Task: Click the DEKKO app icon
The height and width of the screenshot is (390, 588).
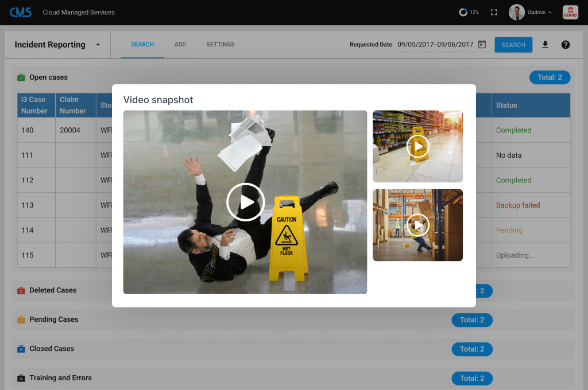Action: click(570, 11)
